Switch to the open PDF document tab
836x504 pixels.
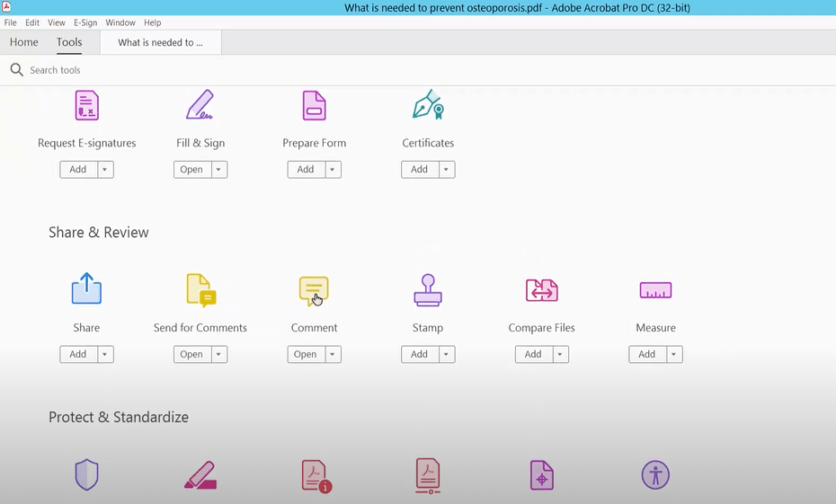[x=161, y=42]
